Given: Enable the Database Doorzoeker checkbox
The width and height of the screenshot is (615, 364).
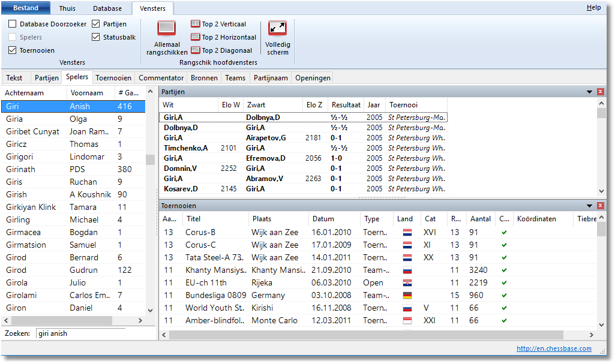Looking at the screenshot, I should click(13, 24).
